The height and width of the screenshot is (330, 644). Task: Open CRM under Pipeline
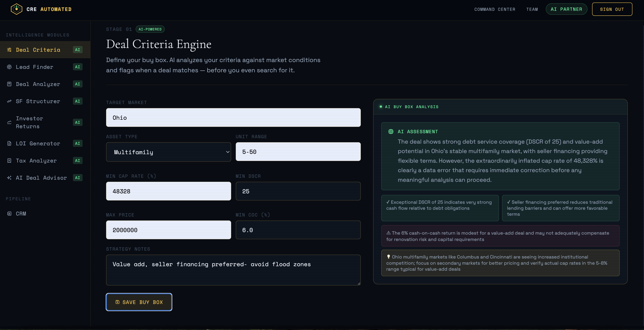(x=45, y=214)
